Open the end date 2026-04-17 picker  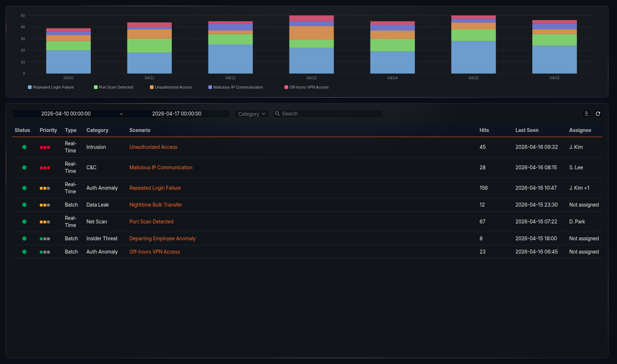click(x=176, y=114)
